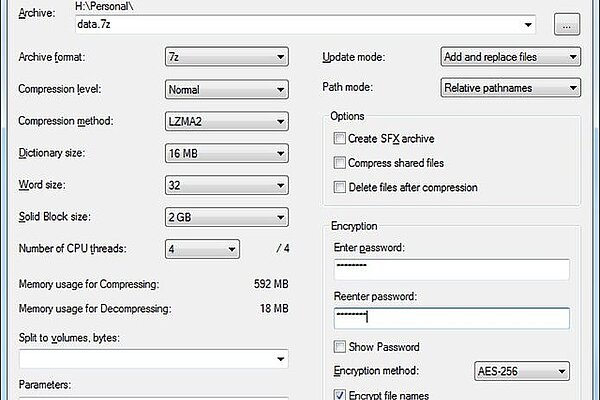Expand the Path mode Relative pathnames dropdown
Image resolution: width=600 pixels, height=400 pixels.
510,88
